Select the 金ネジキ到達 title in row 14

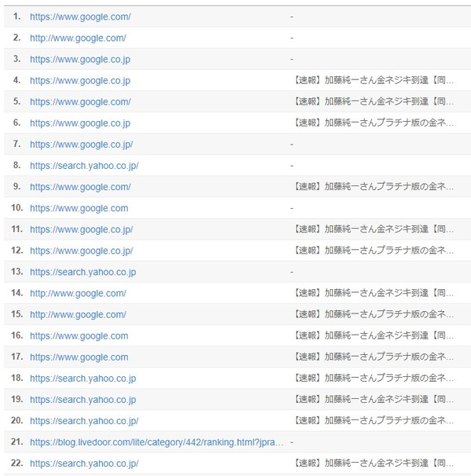click(x=373, y=293)
